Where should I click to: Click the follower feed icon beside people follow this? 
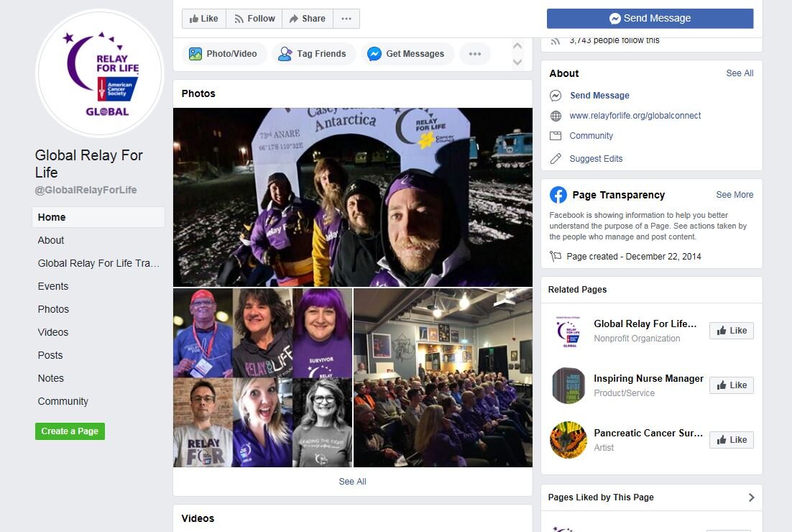[556, 41]
